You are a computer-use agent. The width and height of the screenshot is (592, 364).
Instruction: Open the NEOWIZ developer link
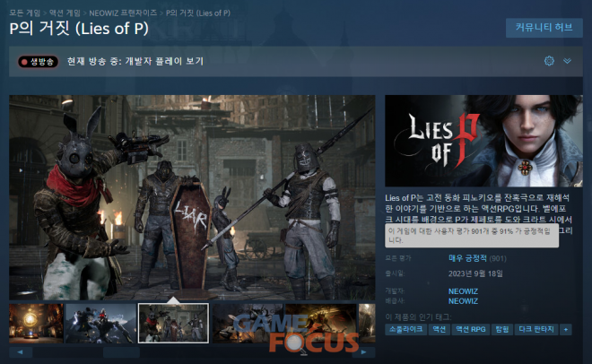[x=463, y=291]
